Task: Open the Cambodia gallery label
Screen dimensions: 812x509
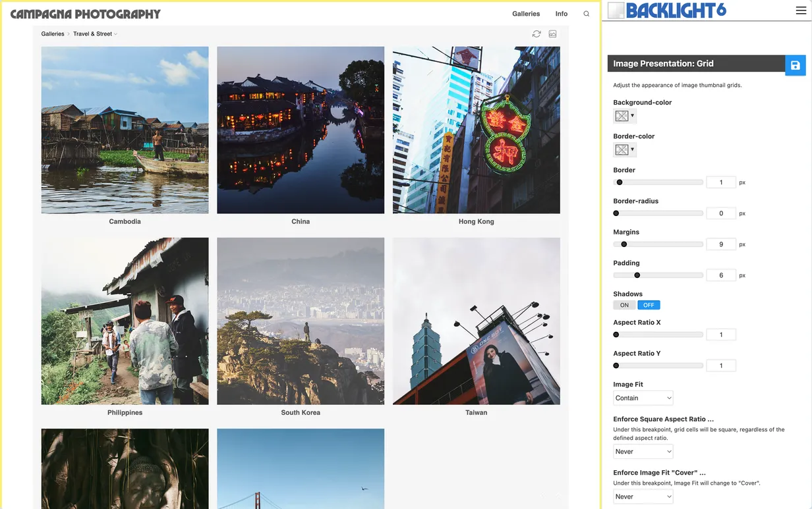Action: 125,221
